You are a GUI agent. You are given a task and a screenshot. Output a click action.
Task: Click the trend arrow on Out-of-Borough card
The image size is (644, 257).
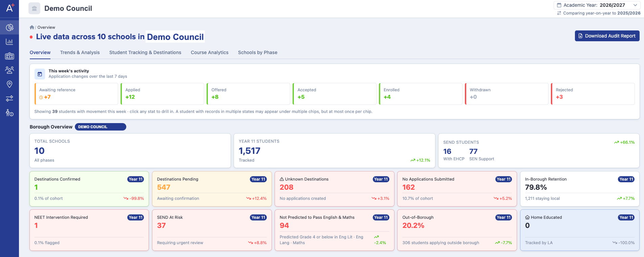click(x=497, y=243)
